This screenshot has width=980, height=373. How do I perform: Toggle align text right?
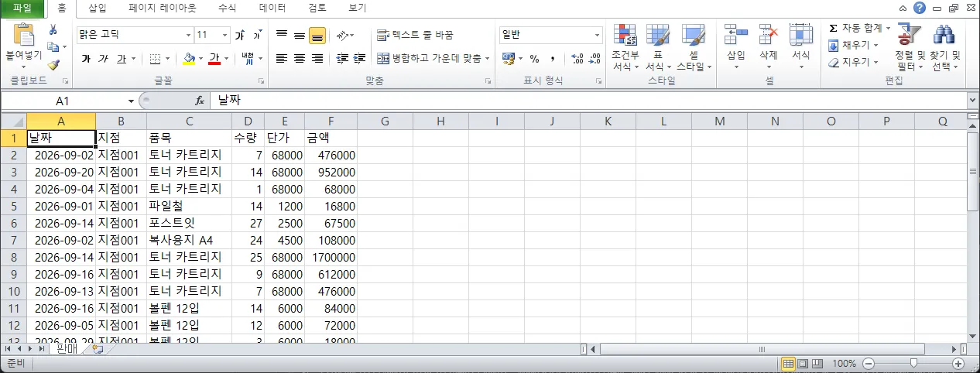click(317, 59)
